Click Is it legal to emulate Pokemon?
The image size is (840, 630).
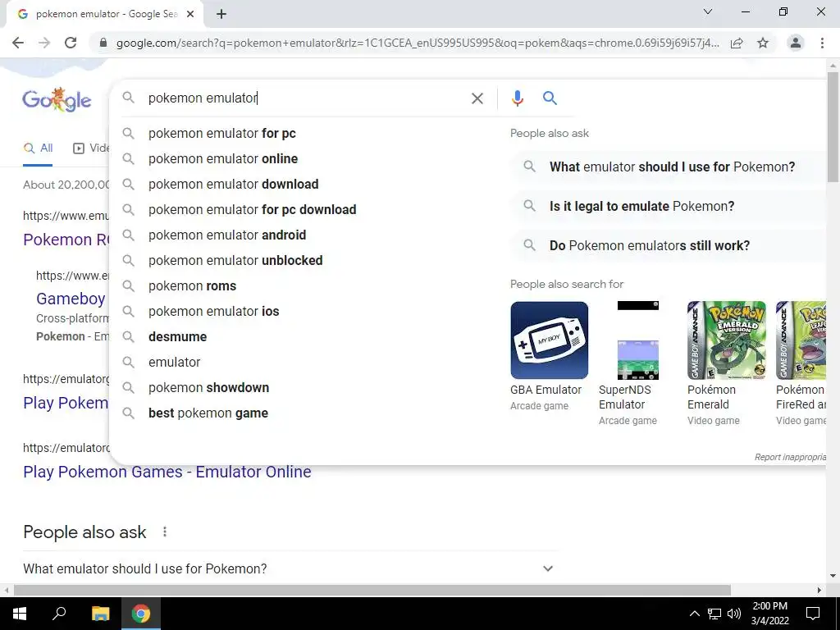[x=668, y=206]
